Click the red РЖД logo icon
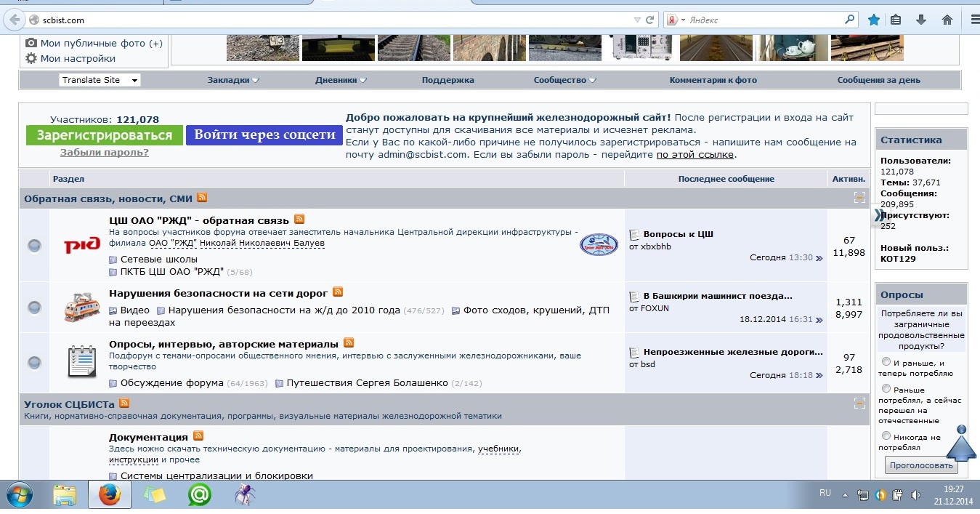This screenshot has height=514, width=980. [82, 246]
